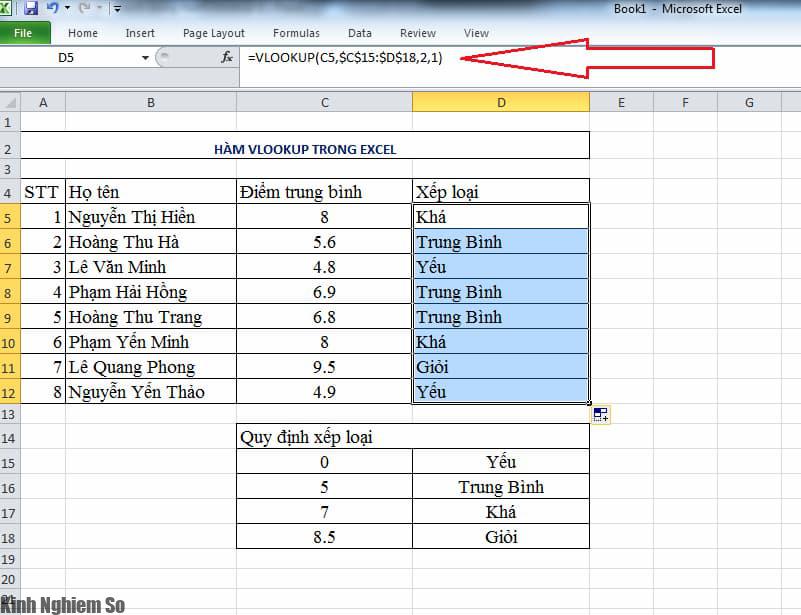Click score cell 6.8
This screenshot has height=615, width=801.
(324, 317)
